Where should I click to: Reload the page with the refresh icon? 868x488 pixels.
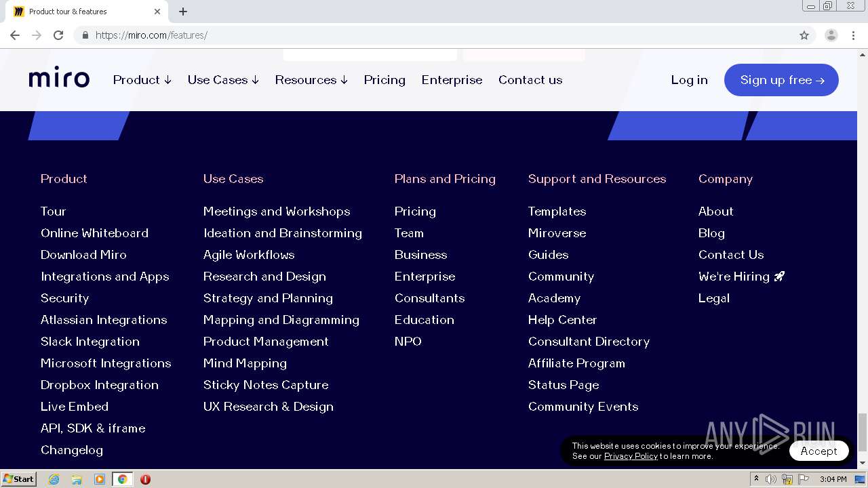pos(58,35)
